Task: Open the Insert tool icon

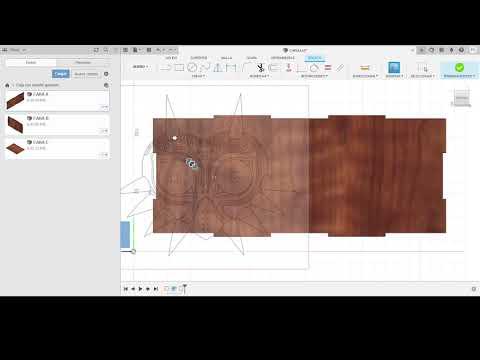Action: pos(394,67)
